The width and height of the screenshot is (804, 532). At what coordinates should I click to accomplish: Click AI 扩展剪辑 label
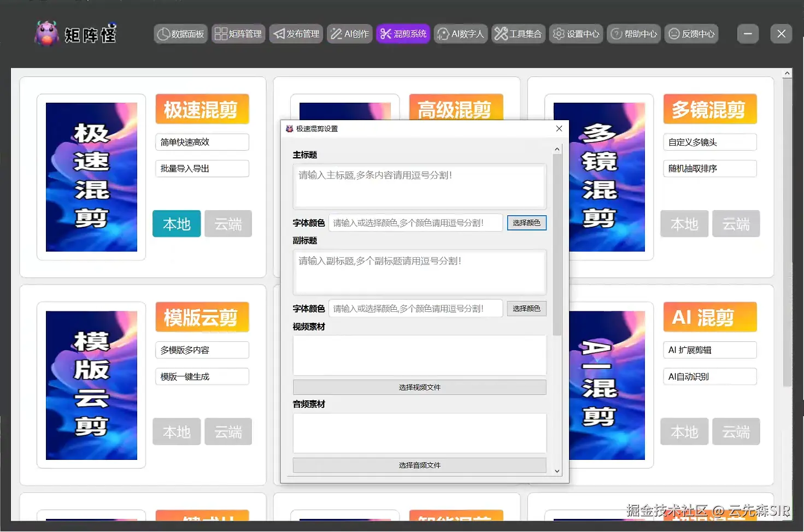pos(710,350)
